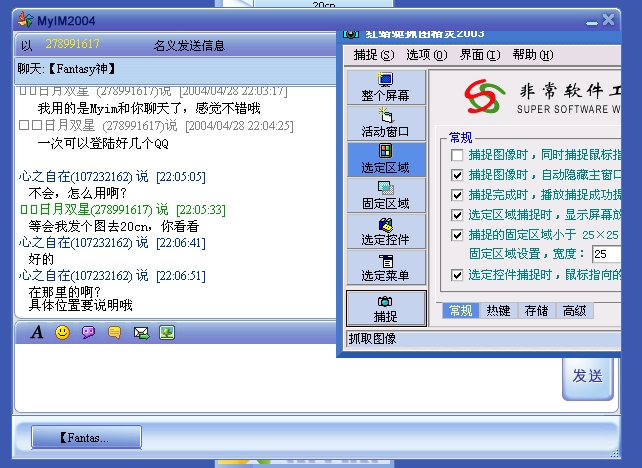Click the 发送 send button
Screen dimensions: 642x468
588,377
